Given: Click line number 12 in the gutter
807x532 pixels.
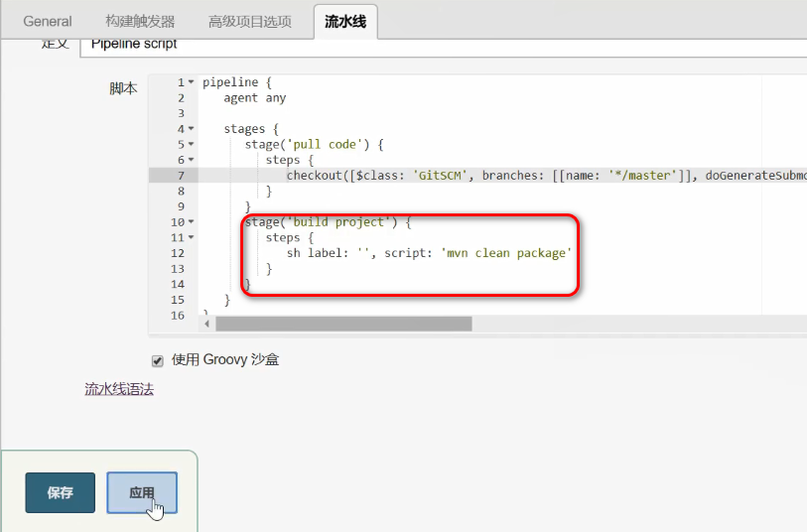Looking at the screenshot, I should pyautogui.click(x=178, y=253).
